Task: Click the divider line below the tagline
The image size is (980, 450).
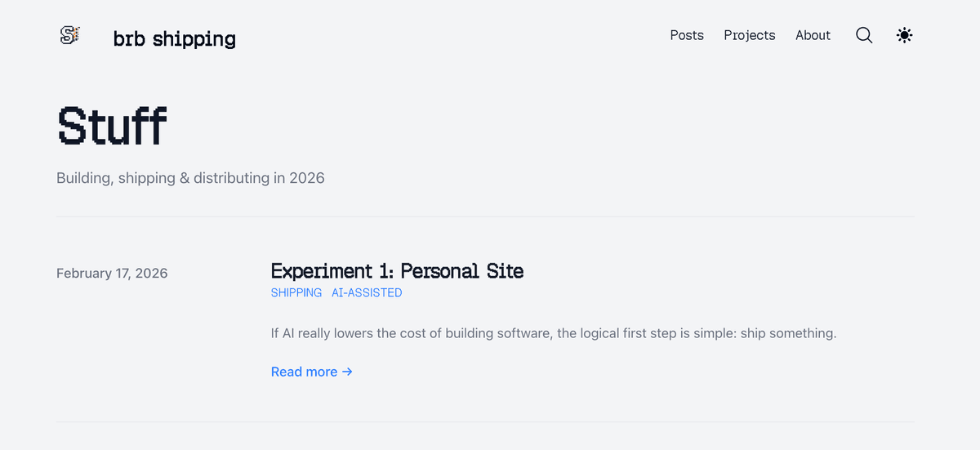Action: (485, 216)
